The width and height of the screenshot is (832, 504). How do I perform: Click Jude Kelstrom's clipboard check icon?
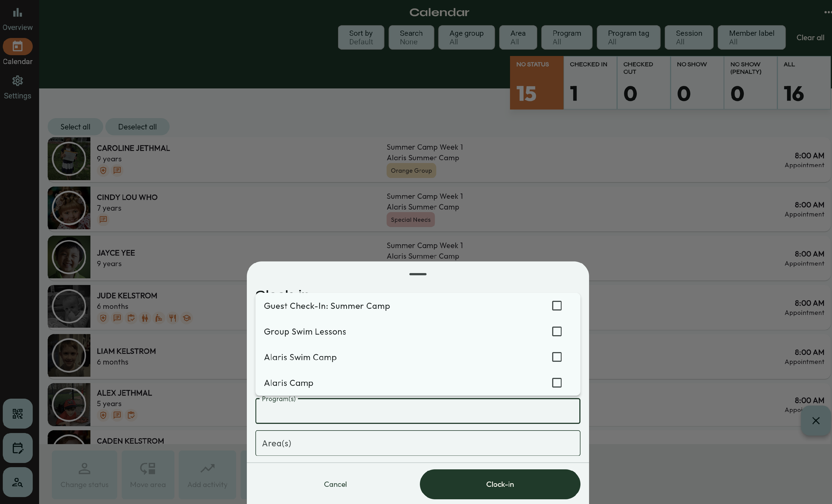point(131,318)
